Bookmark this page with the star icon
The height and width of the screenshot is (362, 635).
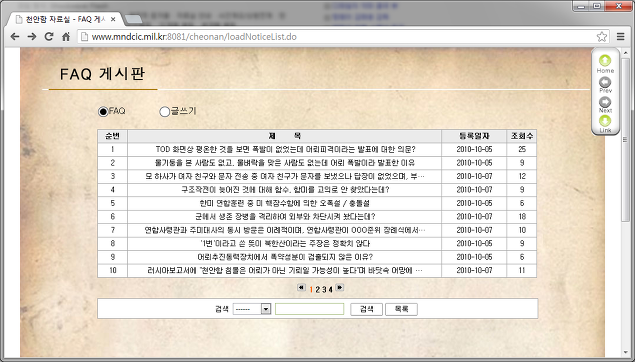tap(602, 37)
